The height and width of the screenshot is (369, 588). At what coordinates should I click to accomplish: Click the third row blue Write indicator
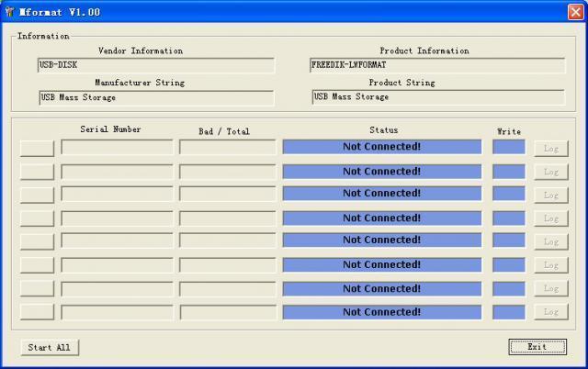[508, 194]
